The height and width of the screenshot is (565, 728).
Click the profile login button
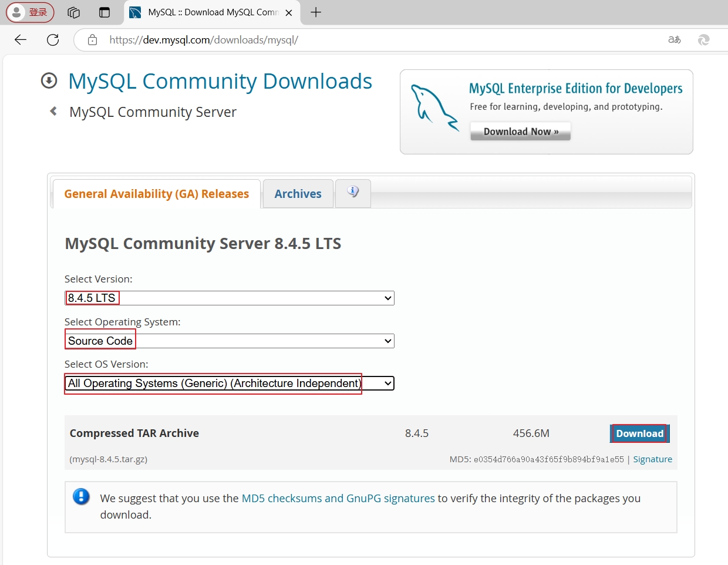30,12
